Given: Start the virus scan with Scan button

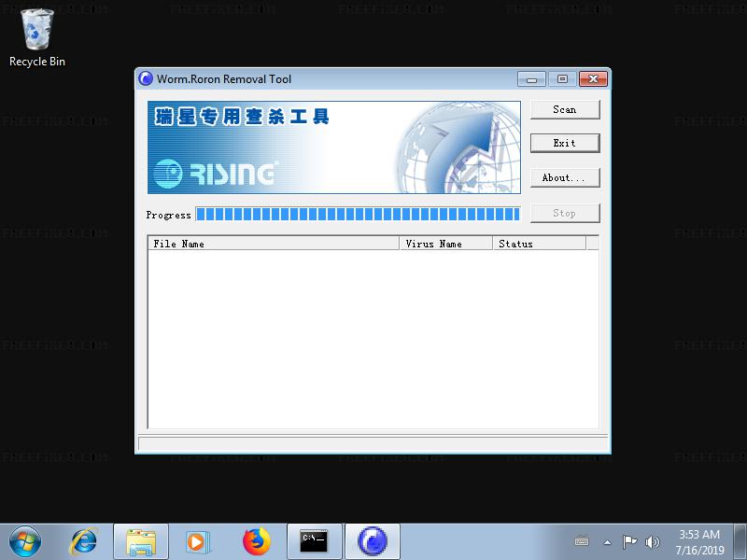Looking at the screenshot, I should 565,109.
